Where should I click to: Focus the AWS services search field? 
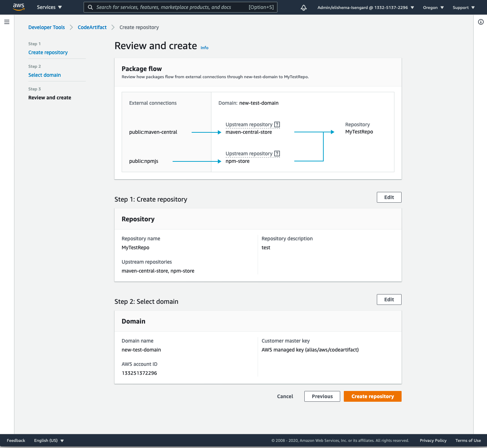[181, 7]
